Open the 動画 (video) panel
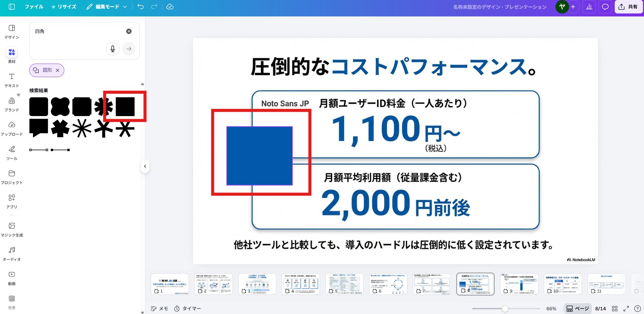Screen dimensions: 644x314 (11, 277)
